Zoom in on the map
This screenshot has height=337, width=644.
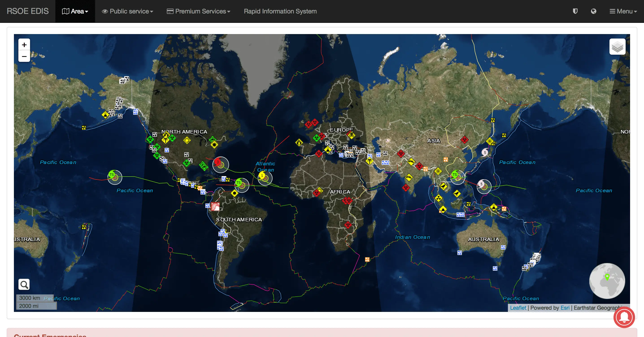click(x=24, y=45)
